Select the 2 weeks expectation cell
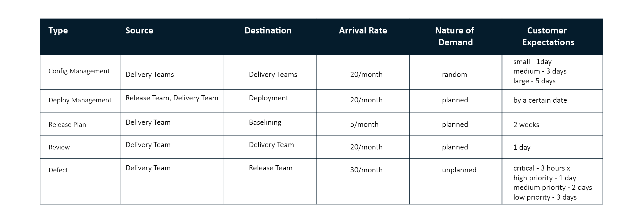Image resolution: width=644 pixels, height=223 pixels. (x=526, y=125)
